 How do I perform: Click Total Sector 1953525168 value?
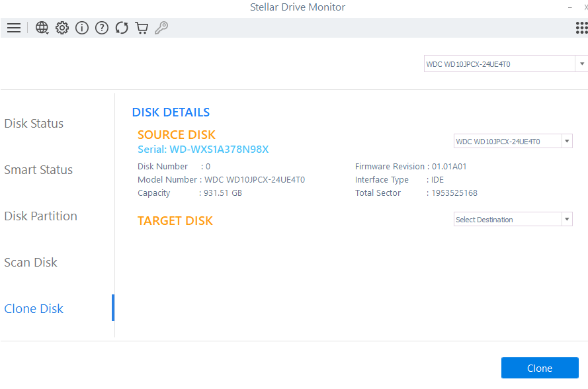pyautogui.click(x=454, y=193)
